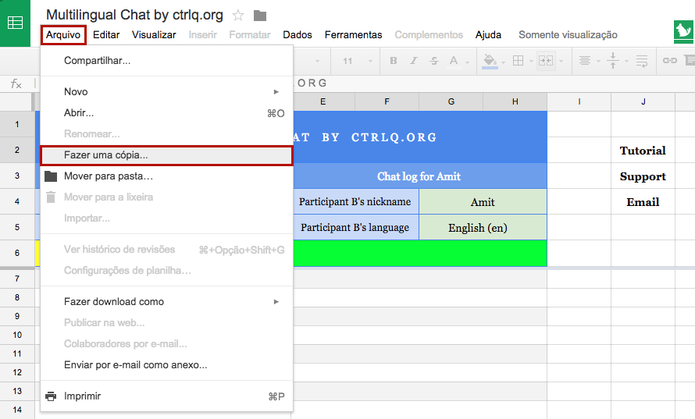
Task: Select column I header
Action: tap(579, 102)
